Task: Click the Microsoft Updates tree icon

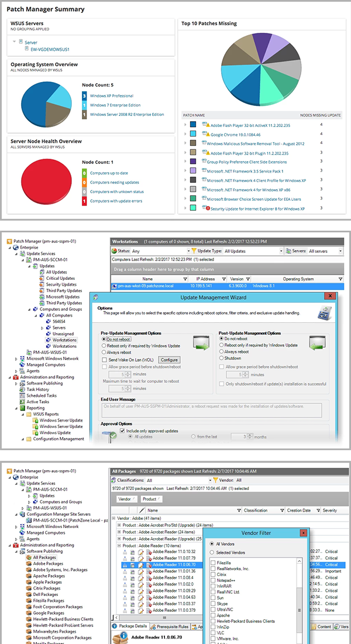Action: point(42,297)
